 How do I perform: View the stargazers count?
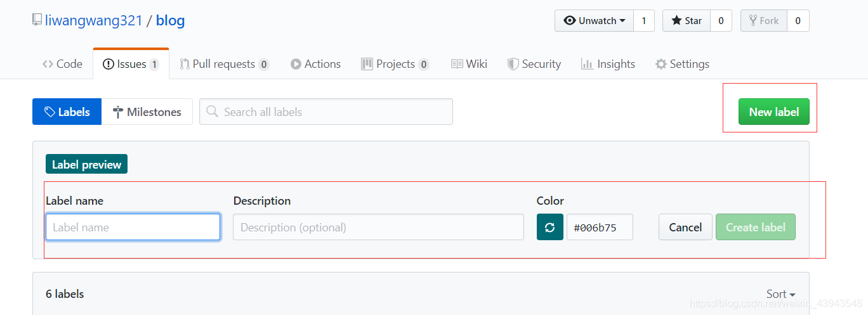point(721,21)
